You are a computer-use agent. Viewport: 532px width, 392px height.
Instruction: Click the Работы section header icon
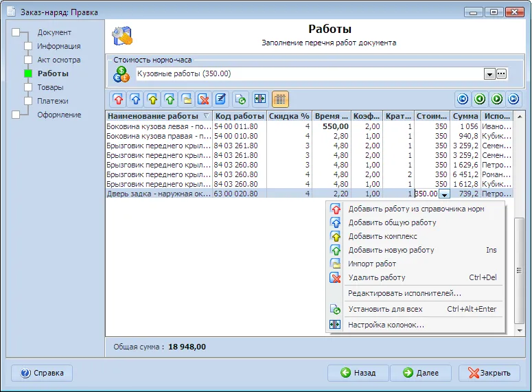[122, 36]
